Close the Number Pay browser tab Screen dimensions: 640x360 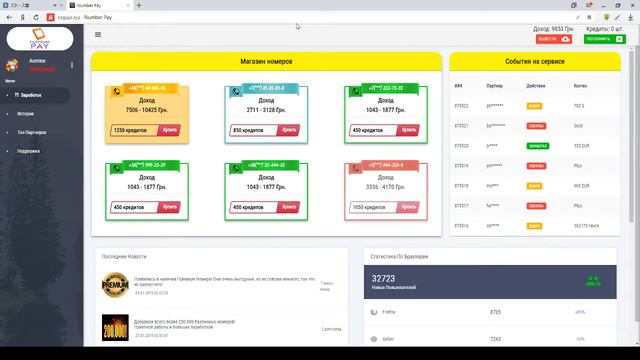(128, 5)
